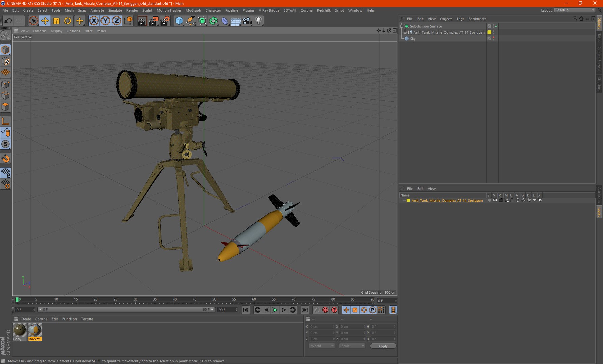Click the Tweak mouse tool icon
The width and height of the screenshot is (603, 364).
[5, 133]
